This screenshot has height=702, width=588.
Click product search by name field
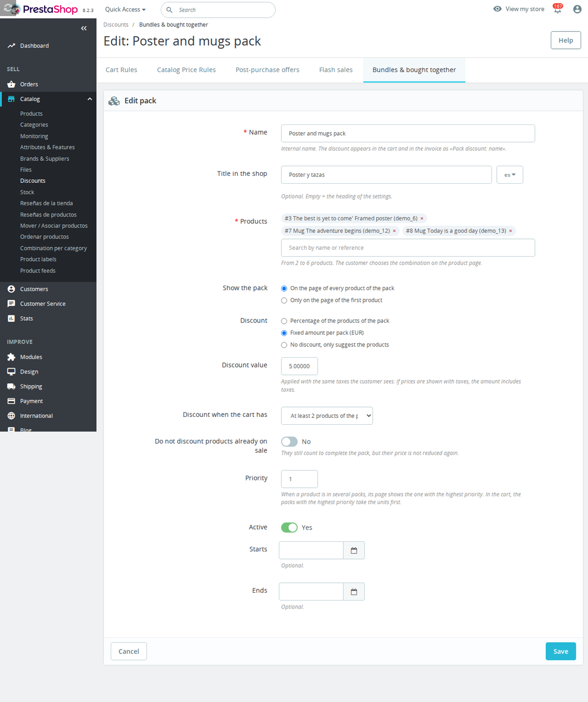pyautogui.click(x=408, y=248)
